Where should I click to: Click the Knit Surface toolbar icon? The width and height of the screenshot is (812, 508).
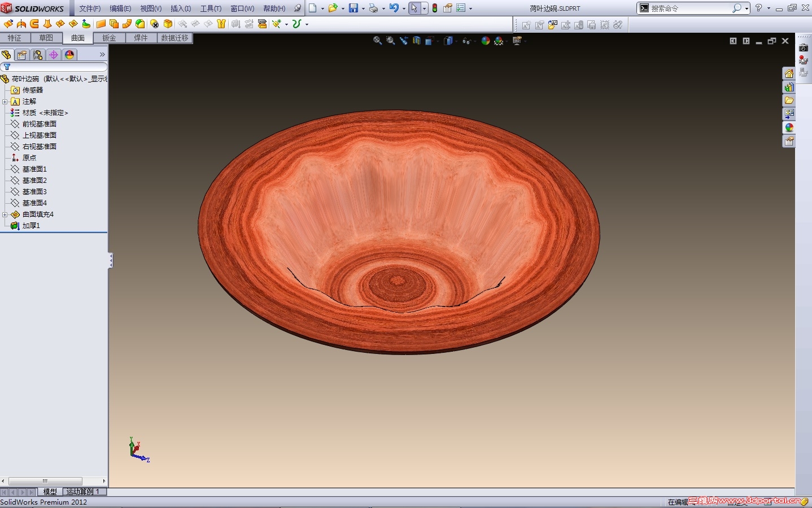tap(221, 24)
